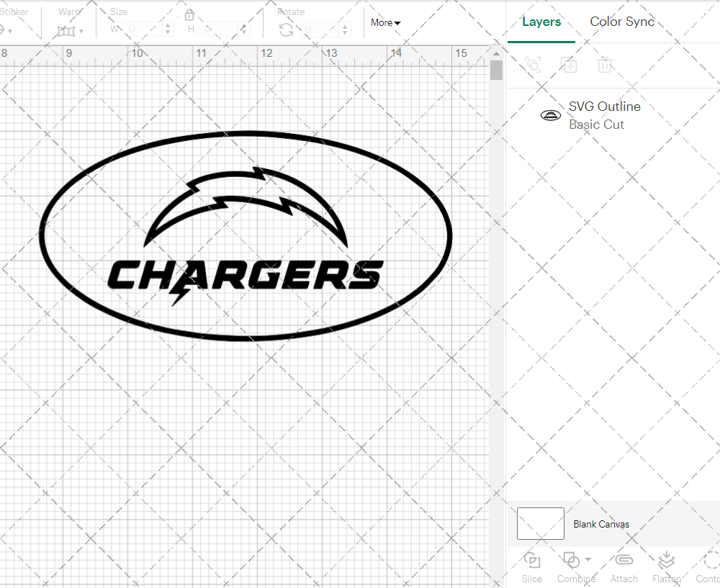The image size is (720, 588).
Task: Click the Size width input field
Action: pos(144,30)
